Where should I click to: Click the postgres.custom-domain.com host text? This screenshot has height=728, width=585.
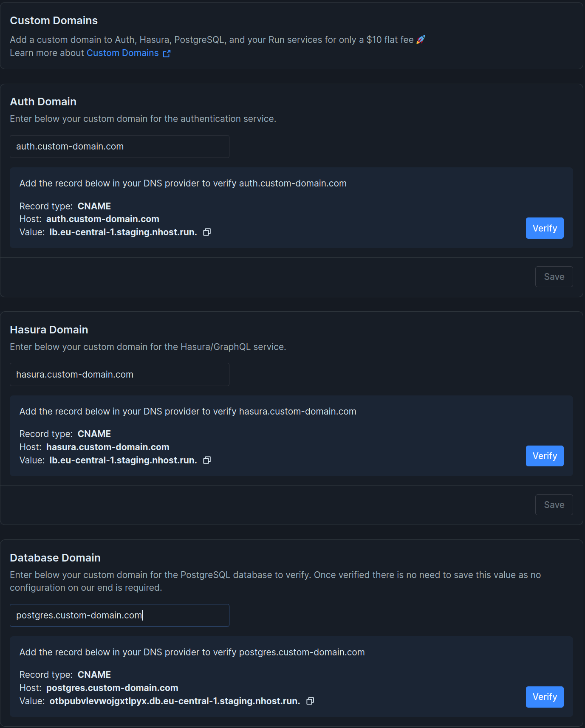pyautogui.click(x=112, y=688)
